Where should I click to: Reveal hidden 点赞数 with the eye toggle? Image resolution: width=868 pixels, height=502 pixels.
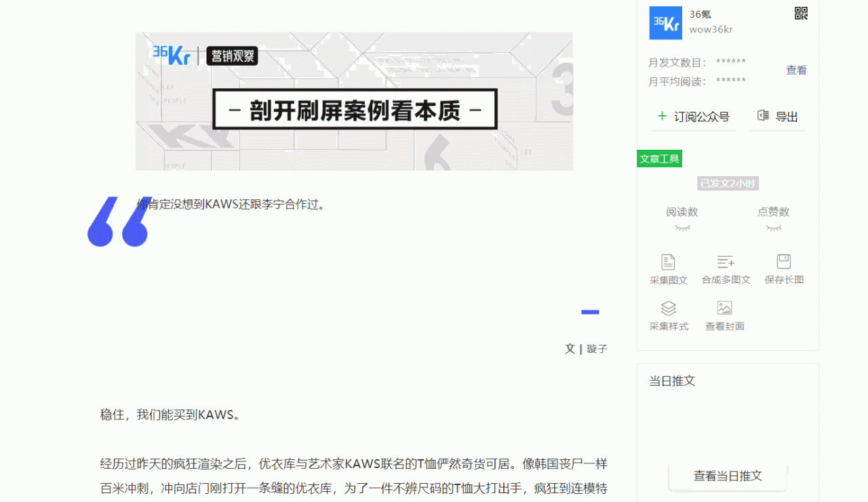(x=774, y=228)
